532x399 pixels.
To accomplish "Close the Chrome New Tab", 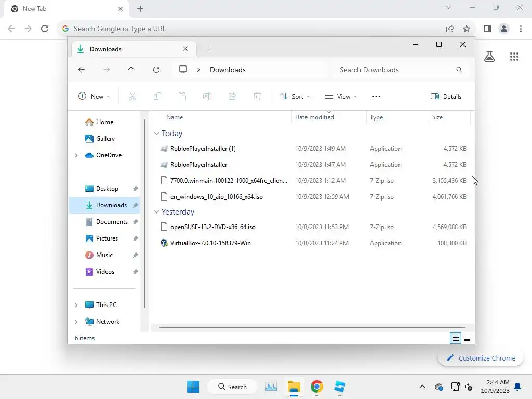I will point(121,9).
